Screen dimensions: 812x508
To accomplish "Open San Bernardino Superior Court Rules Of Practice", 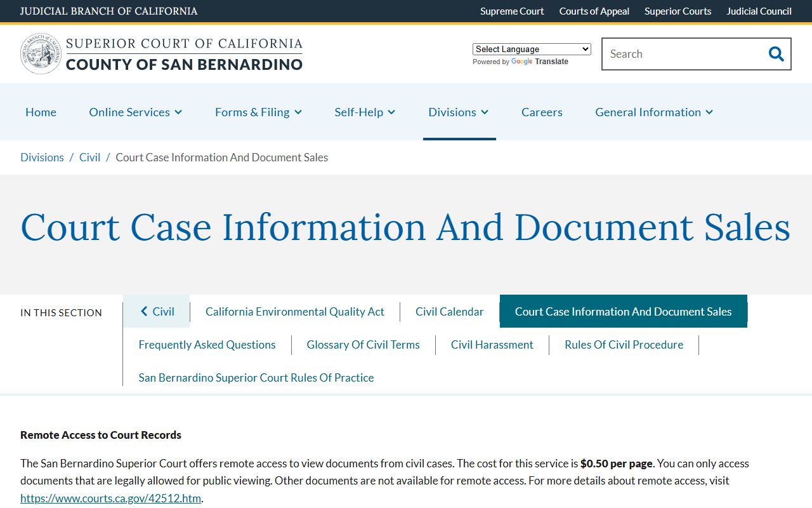I will click(256, 377).
